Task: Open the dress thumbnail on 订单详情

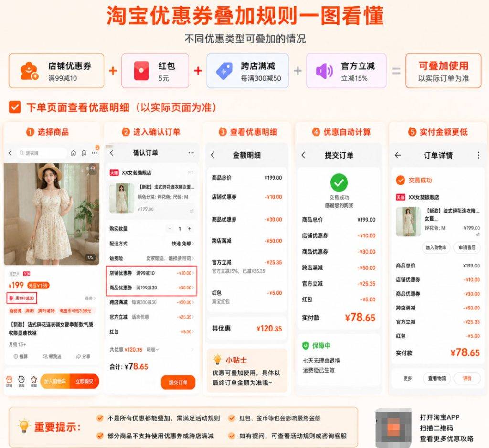Action: pos(408,222)
